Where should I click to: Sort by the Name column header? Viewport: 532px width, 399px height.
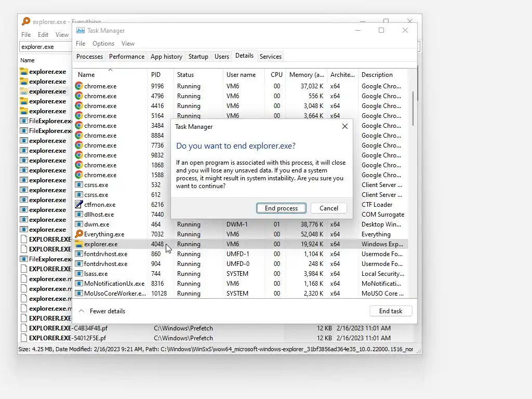(110, 75)
